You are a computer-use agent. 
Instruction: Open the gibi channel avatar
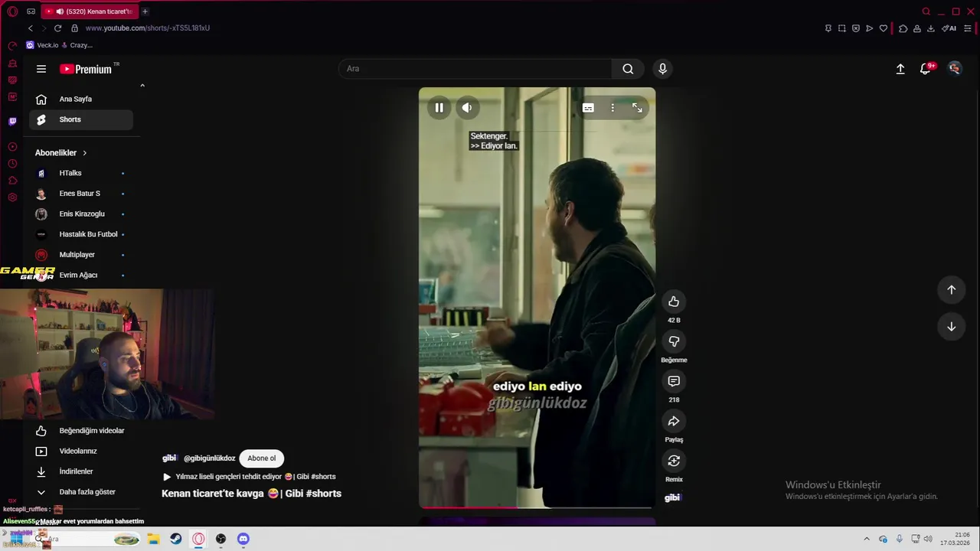(169, 458)
